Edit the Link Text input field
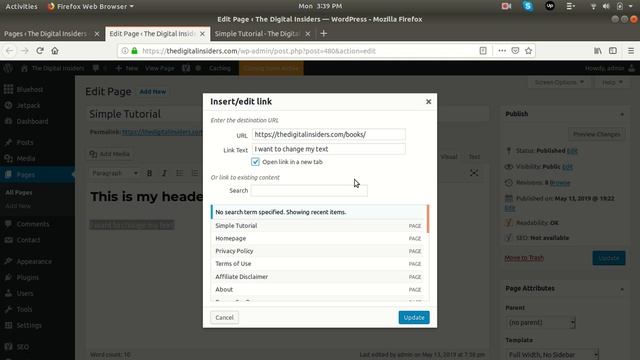640x360 pixels. coord(329,149)
